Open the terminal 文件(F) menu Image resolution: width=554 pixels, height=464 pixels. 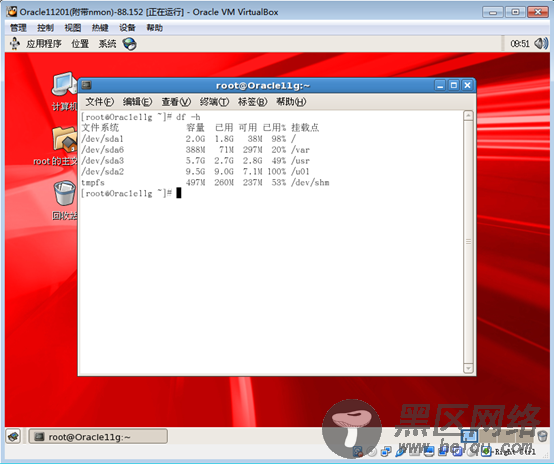[99, 102]
